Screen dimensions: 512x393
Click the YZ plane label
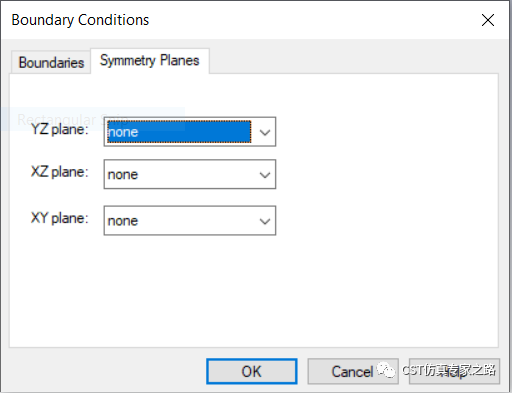[x=60, y=129]
